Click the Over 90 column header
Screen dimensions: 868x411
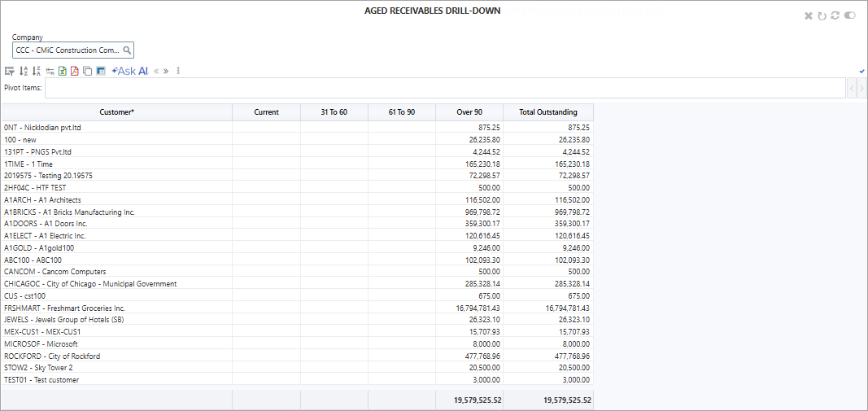point(469,112)
